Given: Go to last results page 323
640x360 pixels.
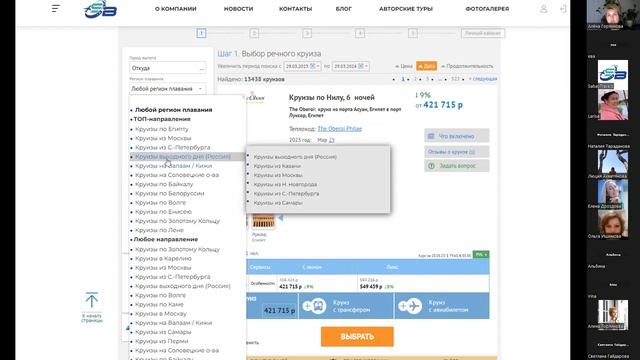Looking at the screenshot, I should tap(455, 79).
